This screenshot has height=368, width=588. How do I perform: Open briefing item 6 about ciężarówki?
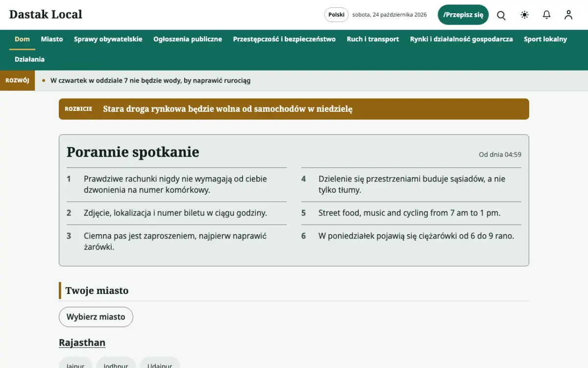click(411, 236)
